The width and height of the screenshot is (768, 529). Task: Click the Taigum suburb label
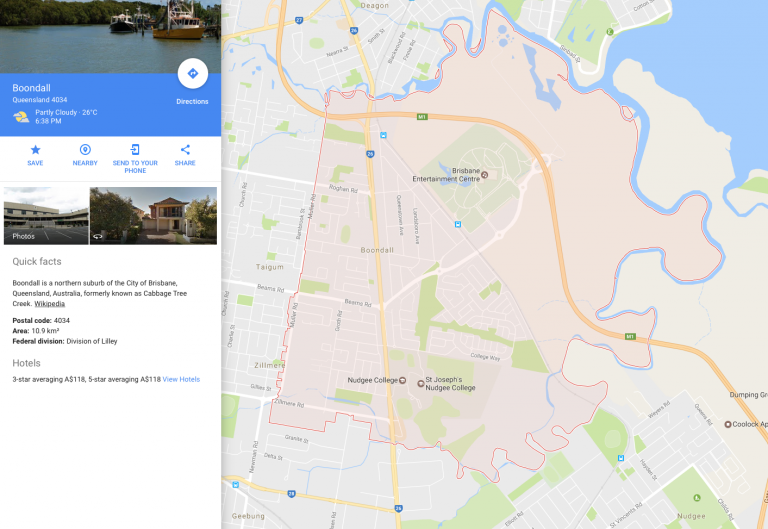click(269, 267)
